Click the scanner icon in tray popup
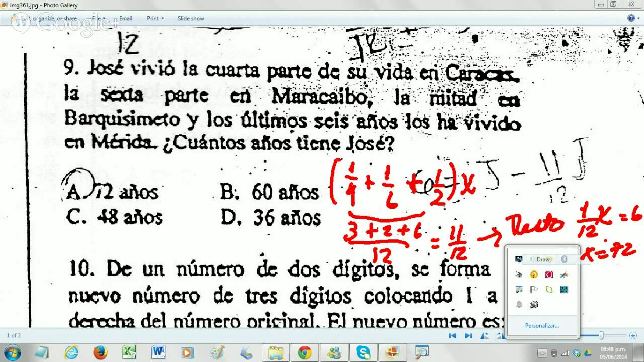 pyautogui.click(x=519, y=275)
